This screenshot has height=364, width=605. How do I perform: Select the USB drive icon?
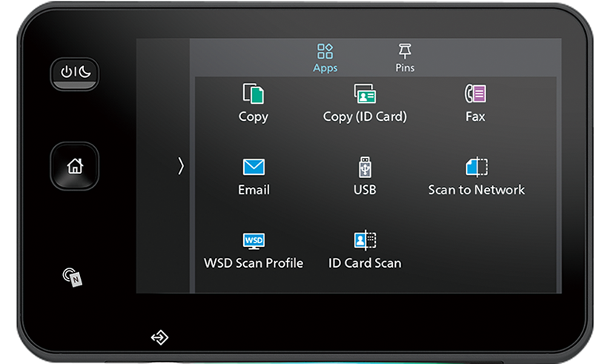365,168
